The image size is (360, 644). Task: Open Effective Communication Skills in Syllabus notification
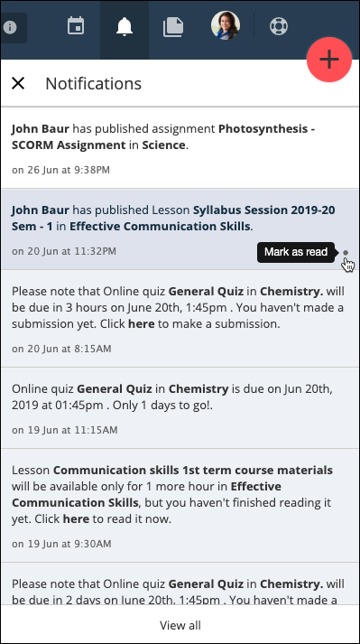click(160, 227)
